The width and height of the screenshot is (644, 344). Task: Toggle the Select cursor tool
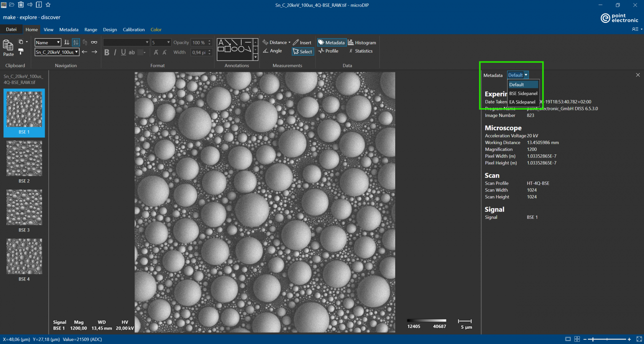click(303, 51)
